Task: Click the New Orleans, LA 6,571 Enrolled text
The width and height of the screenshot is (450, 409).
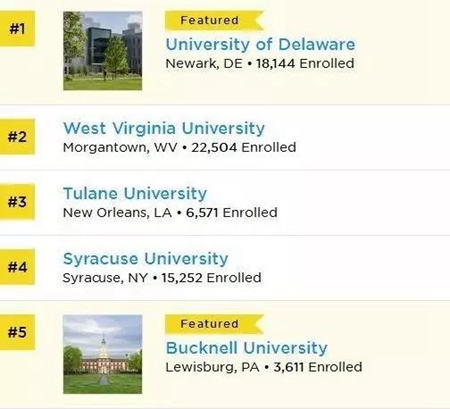Action: (170, 213)
